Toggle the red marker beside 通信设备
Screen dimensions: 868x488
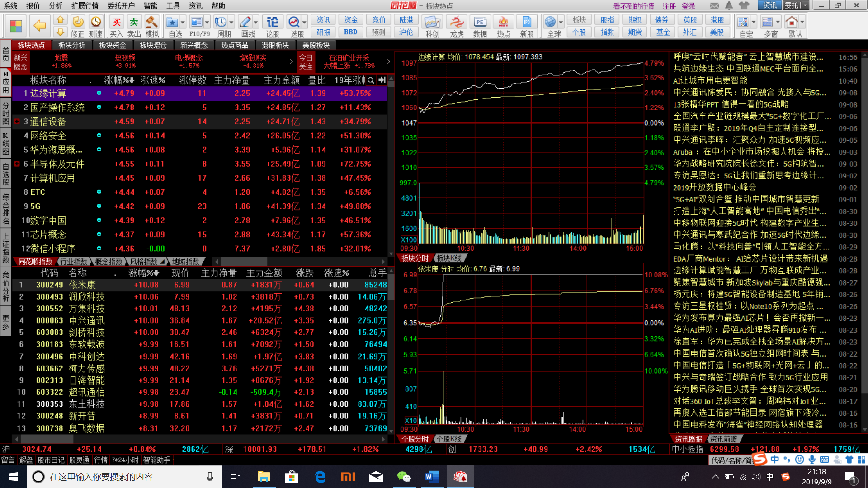[17, 122]
